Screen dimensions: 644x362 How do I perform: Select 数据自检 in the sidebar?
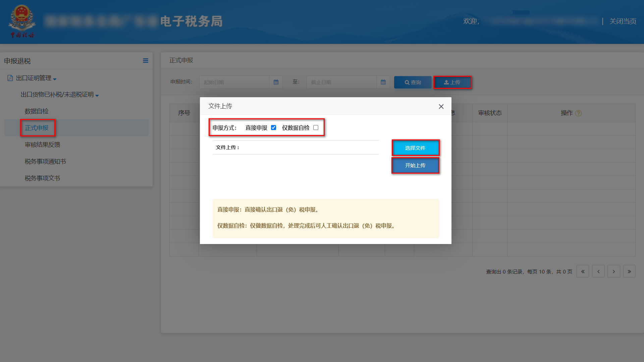point(37,111)
